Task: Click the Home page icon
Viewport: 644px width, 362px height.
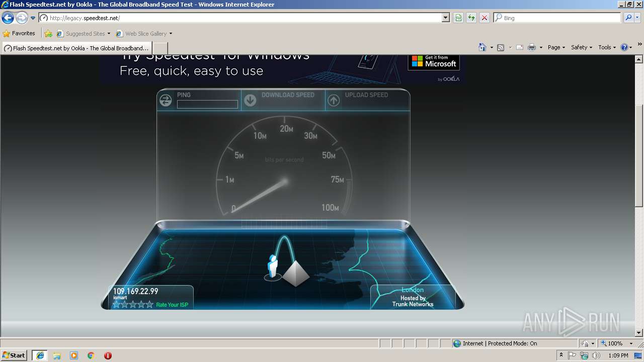Action: pos(482,47)
